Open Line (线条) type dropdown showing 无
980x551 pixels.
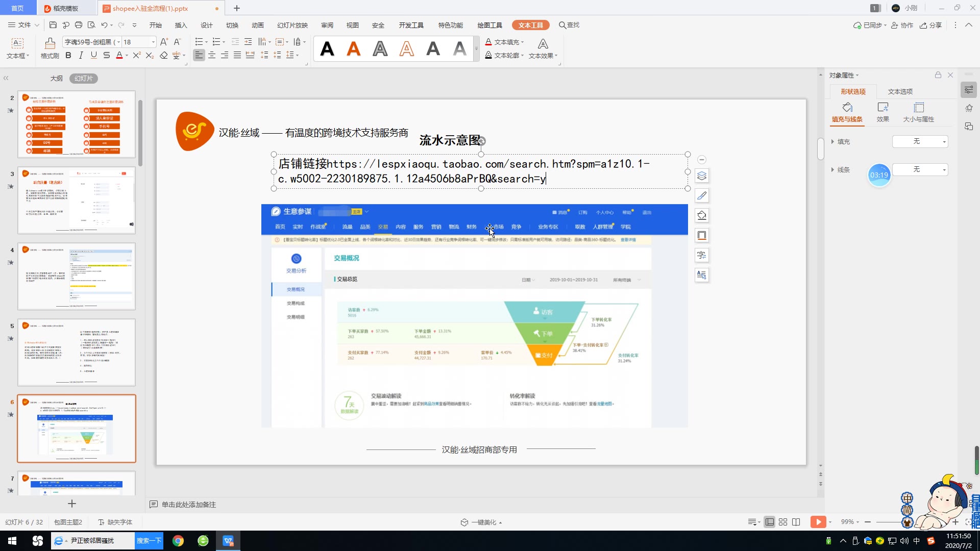click(920, 169)
